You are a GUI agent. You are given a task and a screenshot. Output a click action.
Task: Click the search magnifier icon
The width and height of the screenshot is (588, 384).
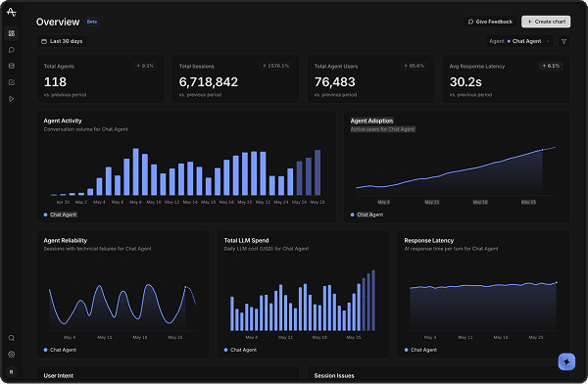pos(12,338)
